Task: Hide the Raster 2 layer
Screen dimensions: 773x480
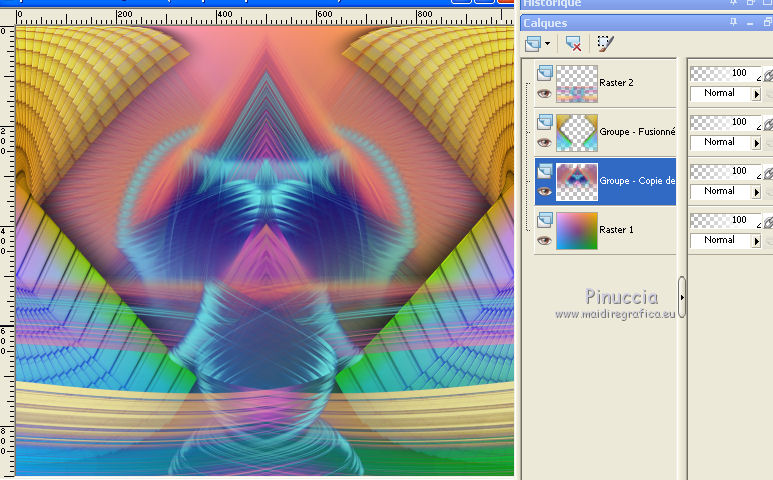Action: pyautogui.click(x=544, y=93)
